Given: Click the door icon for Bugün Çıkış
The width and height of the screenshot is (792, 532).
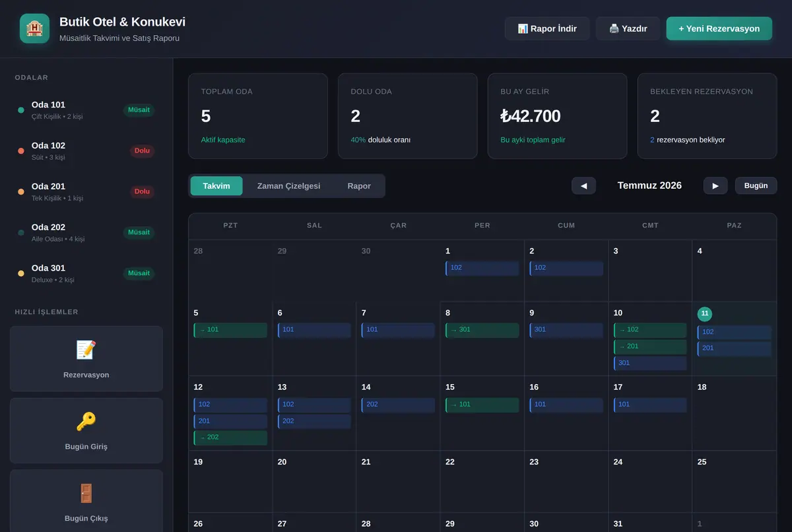Looking at the screenshot, I should (x=86, y=493).
